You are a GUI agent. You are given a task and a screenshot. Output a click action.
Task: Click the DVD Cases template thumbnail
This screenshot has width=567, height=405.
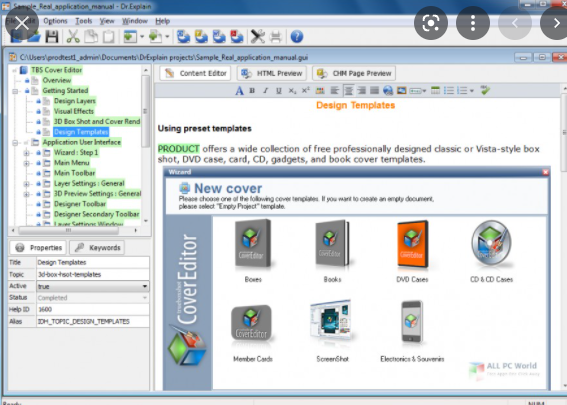click(x=412, y=245)
